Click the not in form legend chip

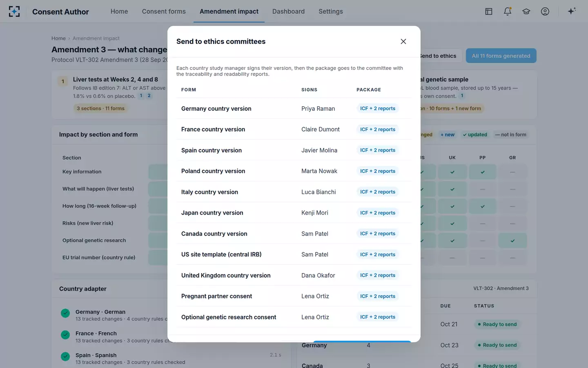(510, 135)
